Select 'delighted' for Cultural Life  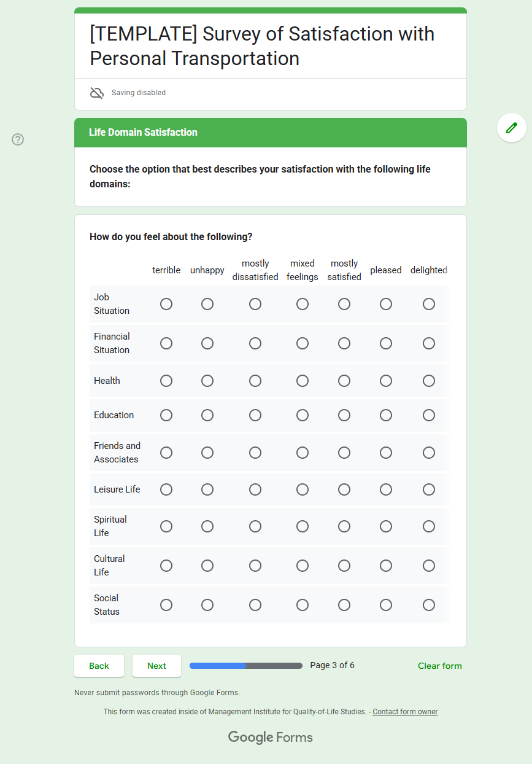point(429,566)
